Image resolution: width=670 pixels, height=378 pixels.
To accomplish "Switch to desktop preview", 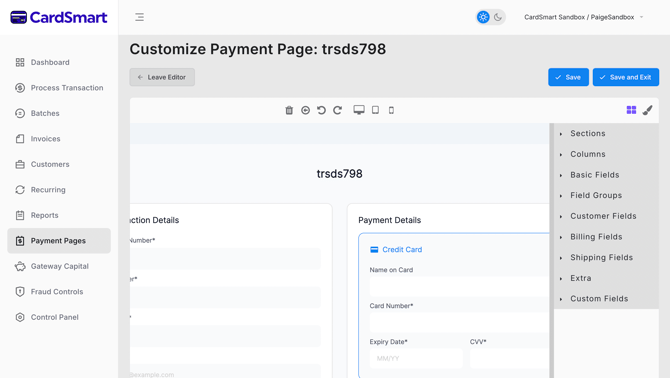I will pyautogui.click(x=359, y=110).
